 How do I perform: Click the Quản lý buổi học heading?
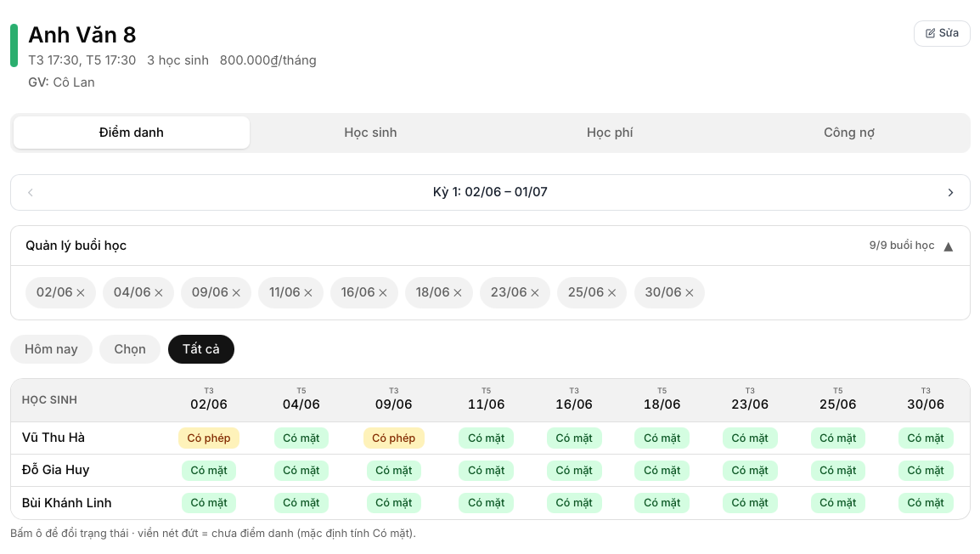[x=76, y=246]
